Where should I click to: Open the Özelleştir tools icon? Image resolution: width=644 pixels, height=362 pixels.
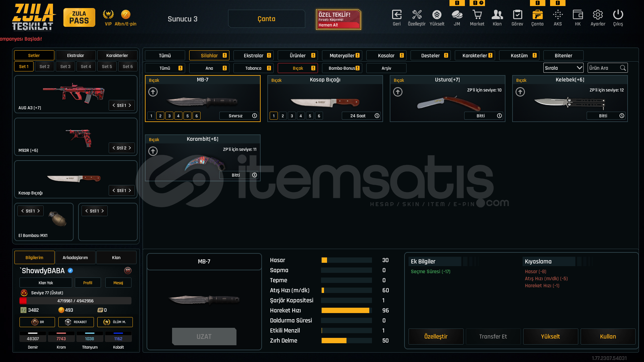pos(417,15)
